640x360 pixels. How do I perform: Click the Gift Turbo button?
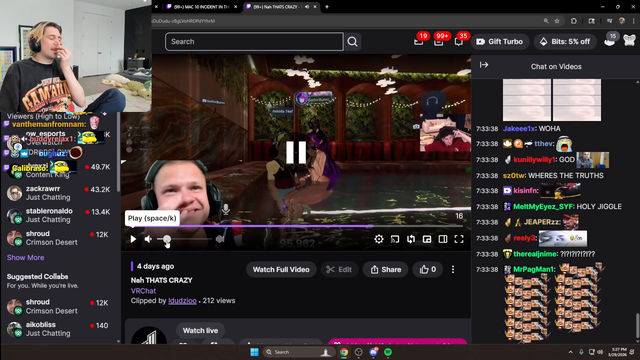click(x=500, y=42)
